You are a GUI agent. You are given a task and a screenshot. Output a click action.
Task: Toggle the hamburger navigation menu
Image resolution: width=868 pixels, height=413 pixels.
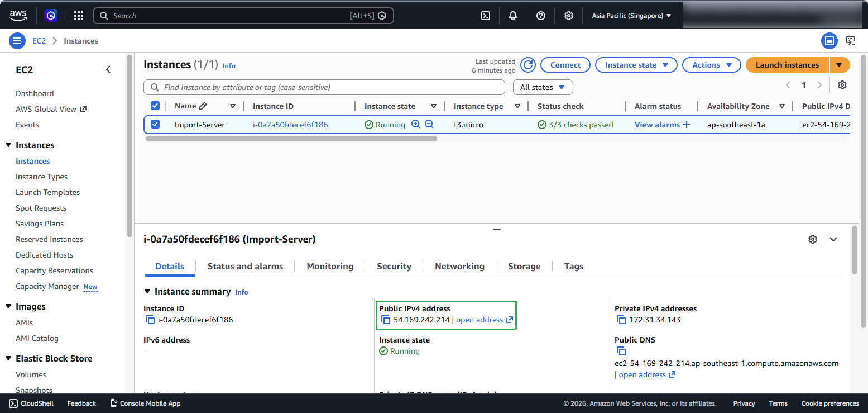17,41
